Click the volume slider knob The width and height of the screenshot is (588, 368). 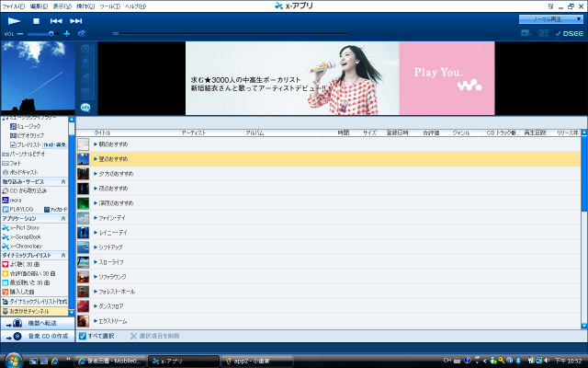pyautogui.click(x=51, y=34)
